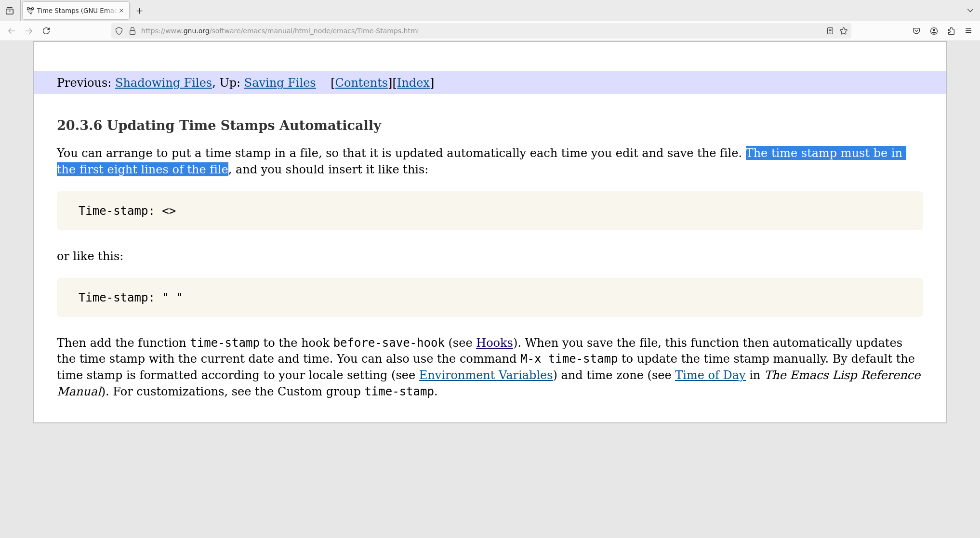This screenshot has height=538, width=980.
Task: Open the Extensions puzzle icon
Action: click(951, 31)
